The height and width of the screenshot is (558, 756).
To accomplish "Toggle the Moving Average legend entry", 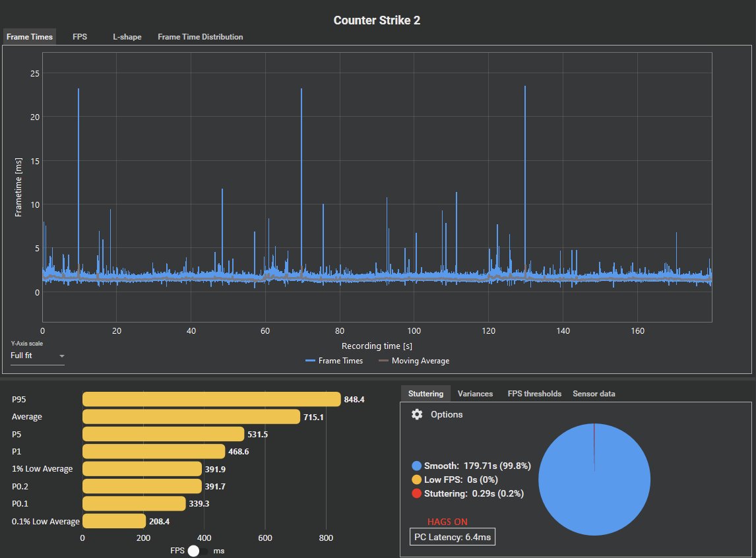I will tap(414, 361).
